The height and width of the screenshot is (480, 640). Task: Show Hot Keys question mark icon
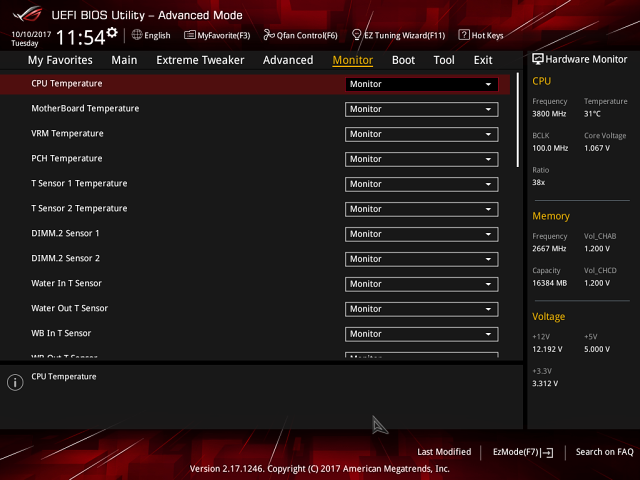coord(464,35)
